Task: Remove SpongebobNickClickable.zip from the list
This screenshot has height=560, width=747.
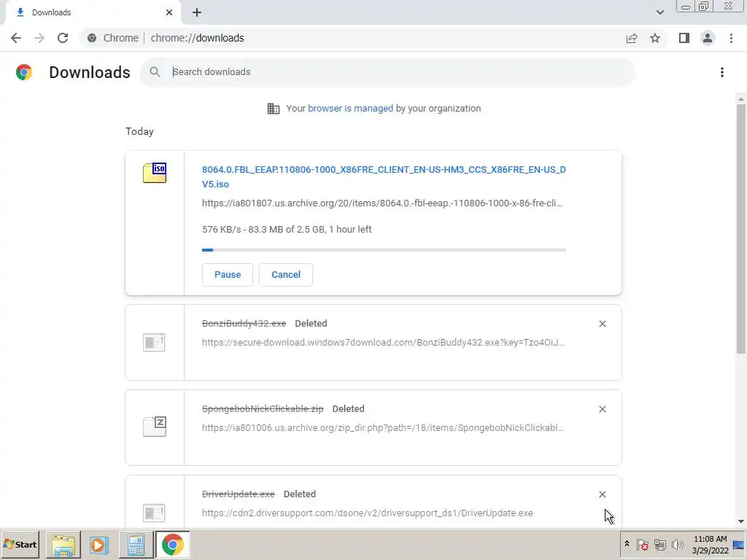Action: (x=602, y=409)
